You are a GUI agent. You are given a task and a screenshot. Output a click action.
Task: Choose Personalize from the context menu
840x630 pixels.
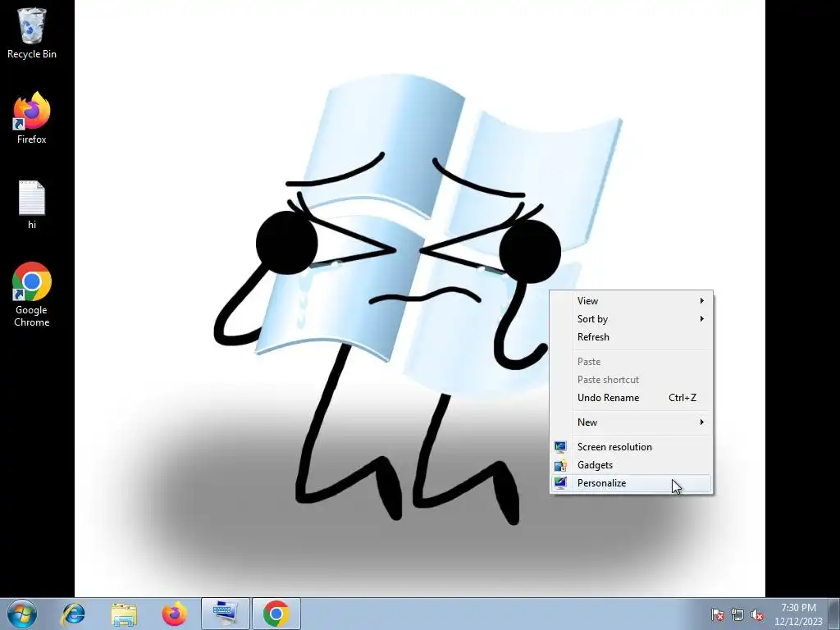pos(632,483)
